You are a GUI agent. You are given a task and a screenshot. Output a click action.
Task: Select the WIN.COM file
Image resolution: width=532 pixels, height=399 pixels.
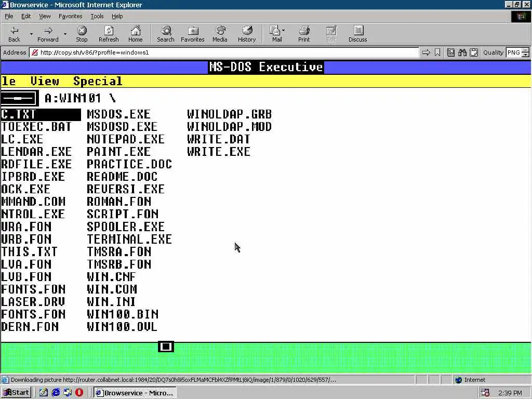tap(112, 289)
